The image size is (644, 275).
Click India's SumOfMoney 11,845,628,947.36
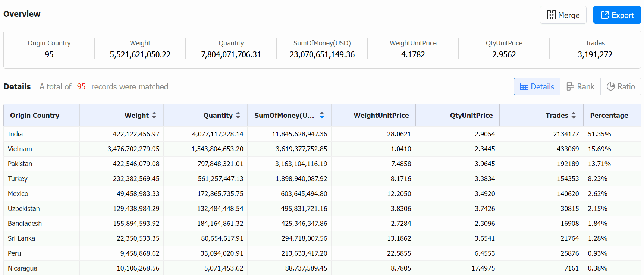pyautogui.click(x=299, y=134)
